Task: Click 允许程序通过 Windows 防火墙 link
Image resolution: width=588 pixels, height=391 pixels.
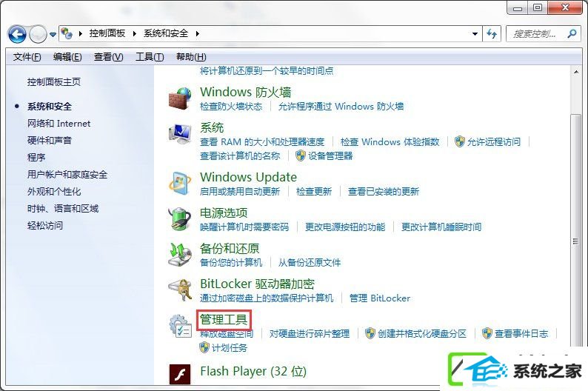Action: (341, 107)
